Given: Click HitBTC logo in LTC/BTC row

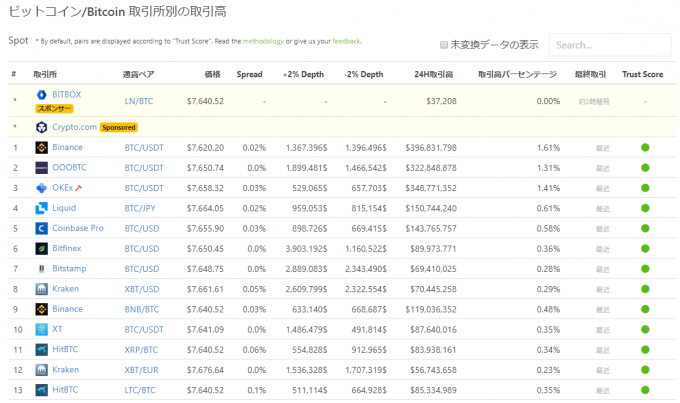Looking at the screenshot, I should [42, 390].
